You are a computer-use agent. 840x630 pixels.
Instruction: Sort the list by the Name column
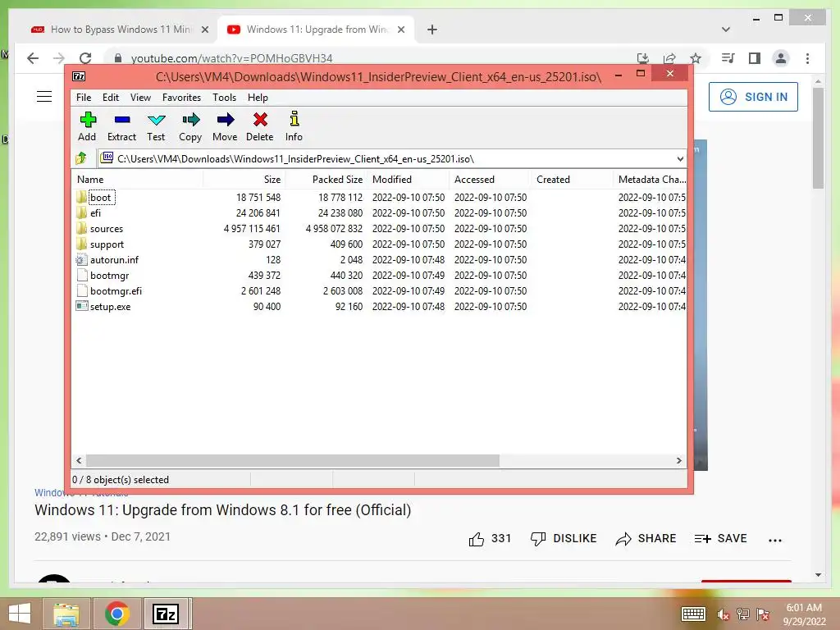click(x=137, y=180)
